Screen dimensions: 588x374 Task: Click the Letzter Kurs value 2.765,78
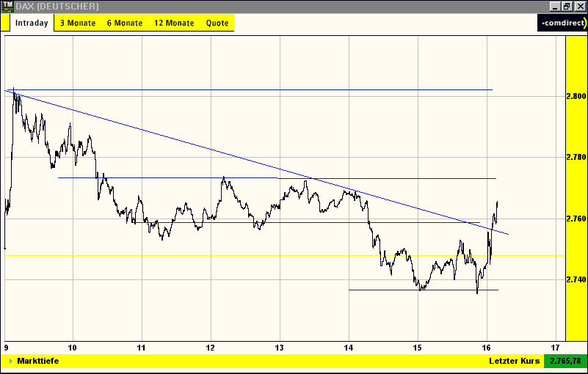(565, 362)
